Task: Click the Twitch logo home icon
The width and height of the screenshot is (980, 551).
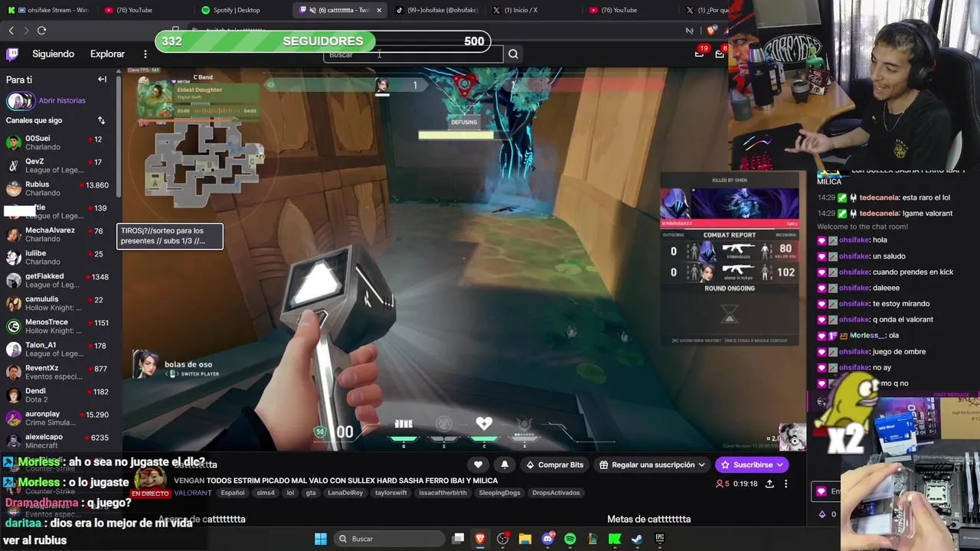Action: click(x=12, y=54)
